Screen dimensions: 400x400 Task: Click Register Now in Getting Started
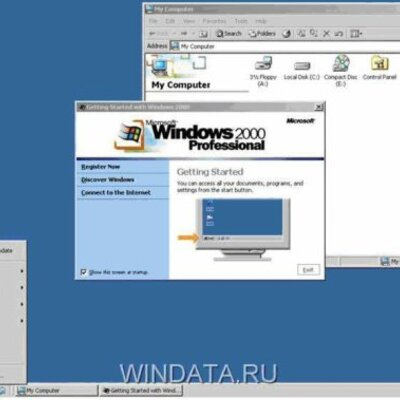[x=101, y=167]
